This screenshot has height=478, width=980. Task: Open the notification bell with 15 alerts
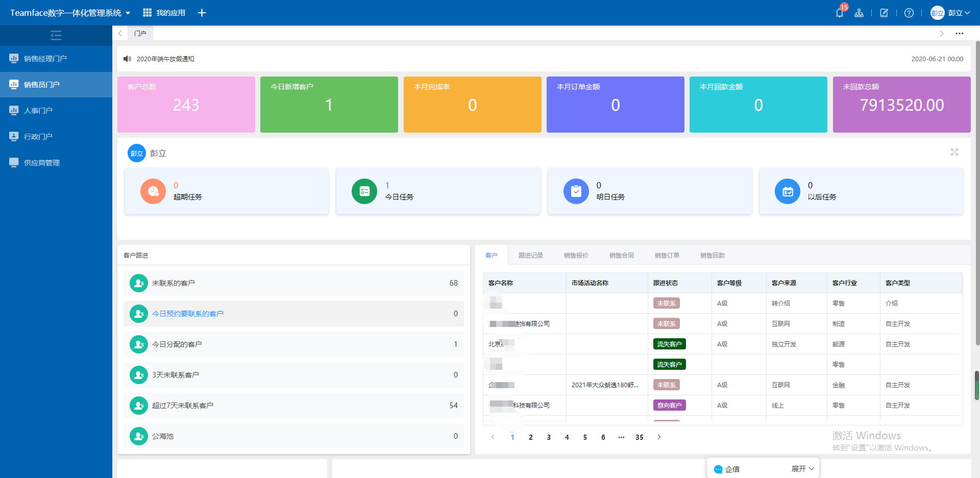click(839, 13)
